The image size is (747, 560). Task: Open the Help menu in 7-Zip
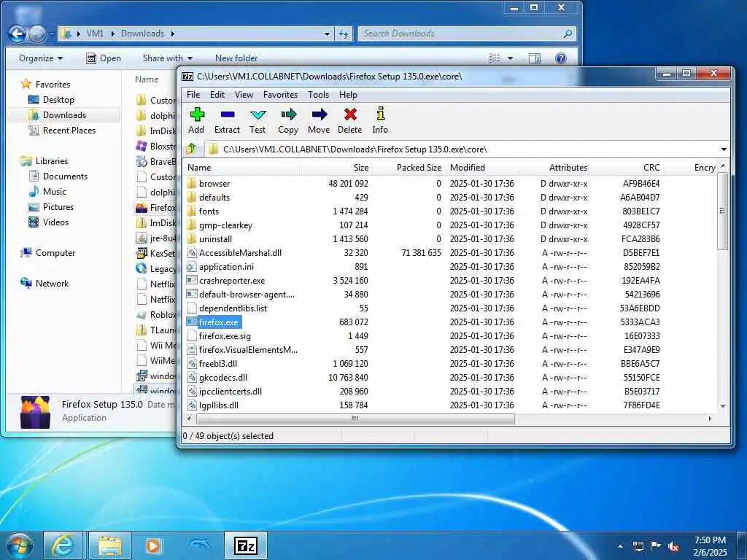348,95
